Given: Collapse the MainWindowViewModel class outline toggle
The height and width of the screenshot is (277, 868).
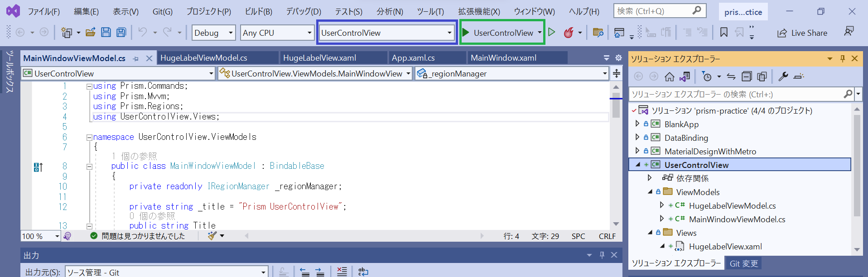Looking at the screenshot, I should click(89, 167).
